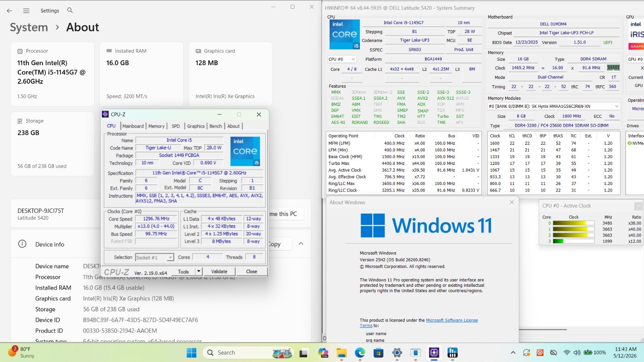
Task: Click the CPU-Z title bar app icon
Action: [x=105, y=114]
